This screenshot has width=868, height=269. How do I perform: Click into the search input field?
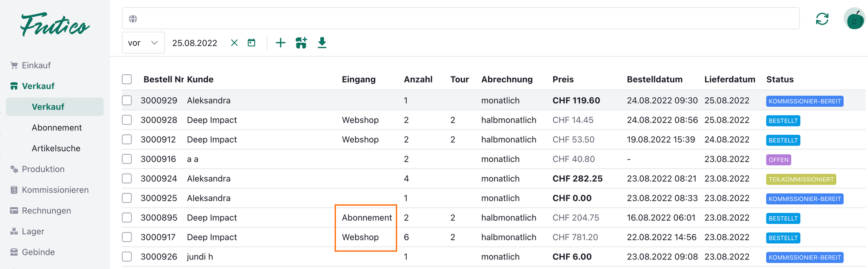[464, 19]
